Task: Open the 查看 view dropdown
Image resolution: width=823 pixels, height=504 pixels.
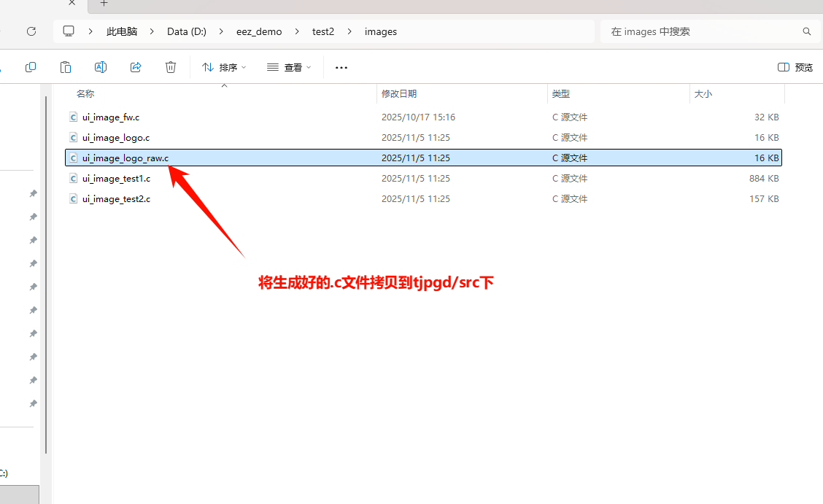Action: click(x=289, y=67)
